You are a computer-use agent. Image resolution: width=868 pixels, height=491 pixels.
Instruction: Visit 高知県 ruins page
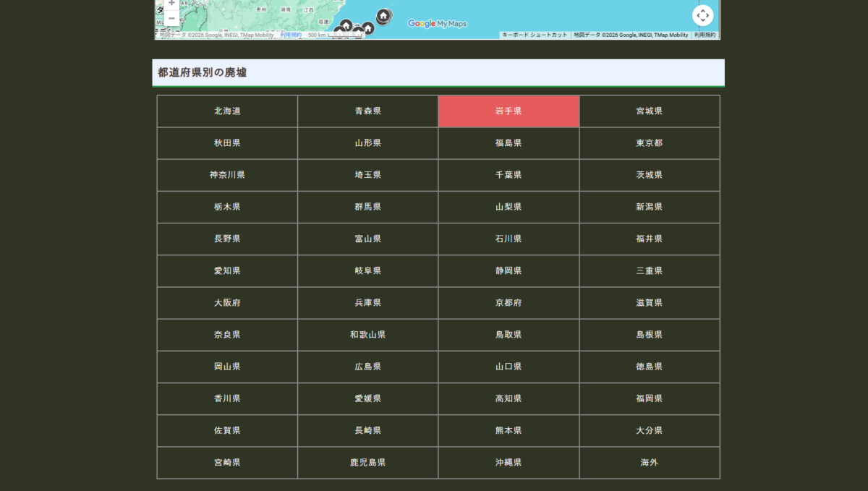(509, 398)
